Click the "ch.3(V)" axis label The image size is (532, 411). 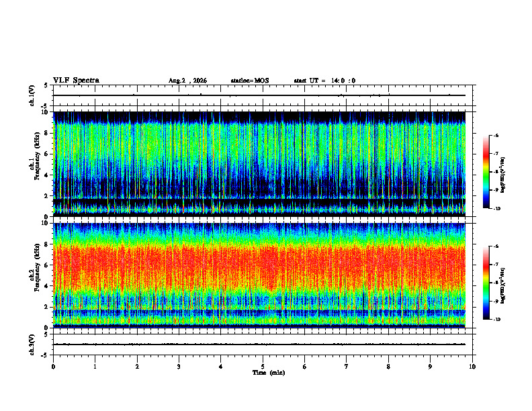tap(32, 345)
